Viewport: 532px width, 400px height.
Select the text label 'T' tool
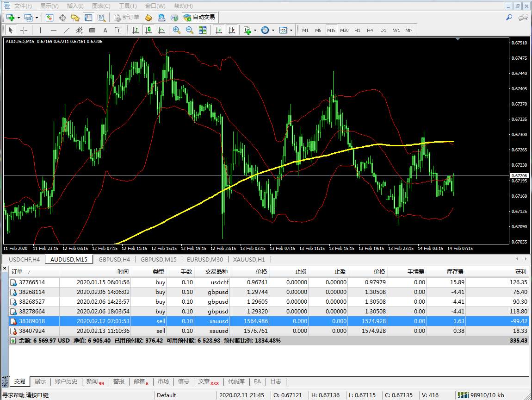tap(118, 30)
